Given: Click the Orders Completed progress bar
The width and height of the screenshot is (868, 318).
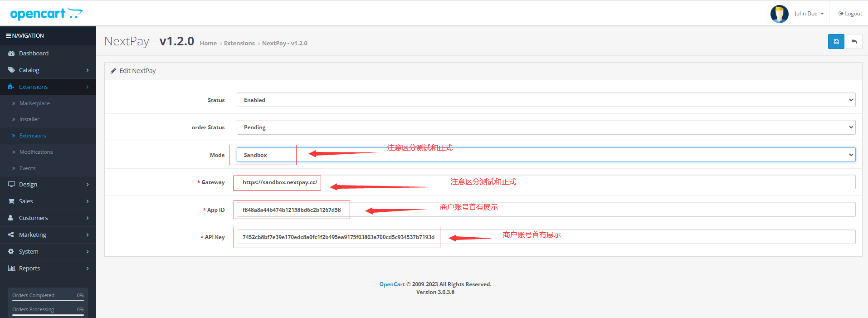Looking at the screenshot, I should tap(48, 301).
